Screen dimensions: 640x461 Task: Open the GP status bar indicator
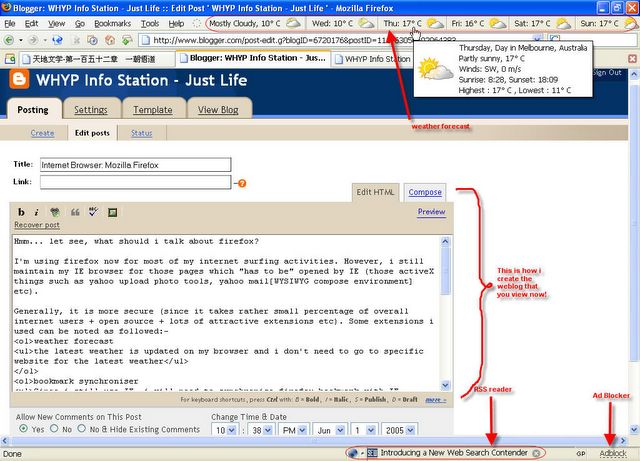coord(581,453)
